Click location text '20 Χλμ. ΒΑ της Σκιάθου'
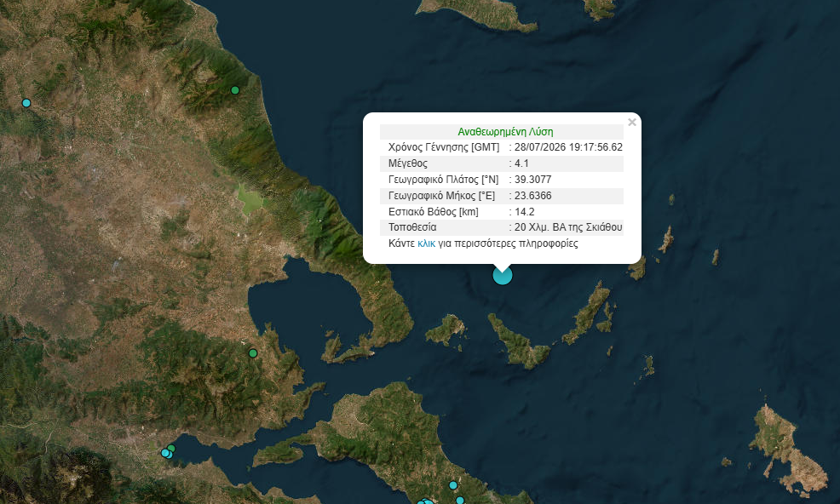840x504 pixels. [x=568, y=227]
